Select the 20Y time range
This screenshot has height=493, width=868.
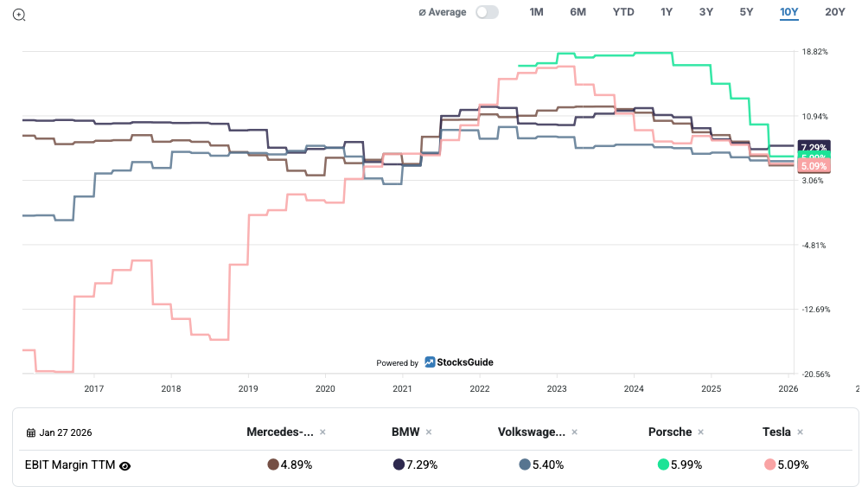(x=834, y=12)
